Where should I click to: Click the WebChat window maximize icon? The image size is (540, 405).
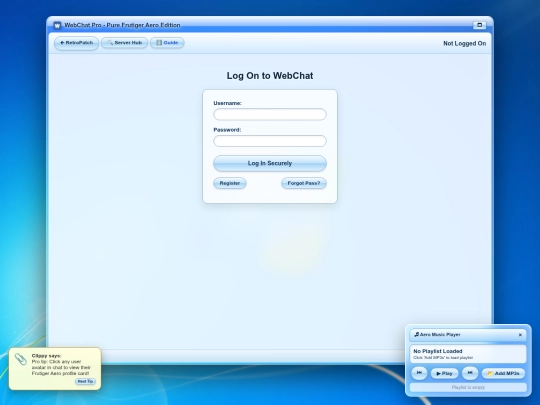[x=479, y=25]
